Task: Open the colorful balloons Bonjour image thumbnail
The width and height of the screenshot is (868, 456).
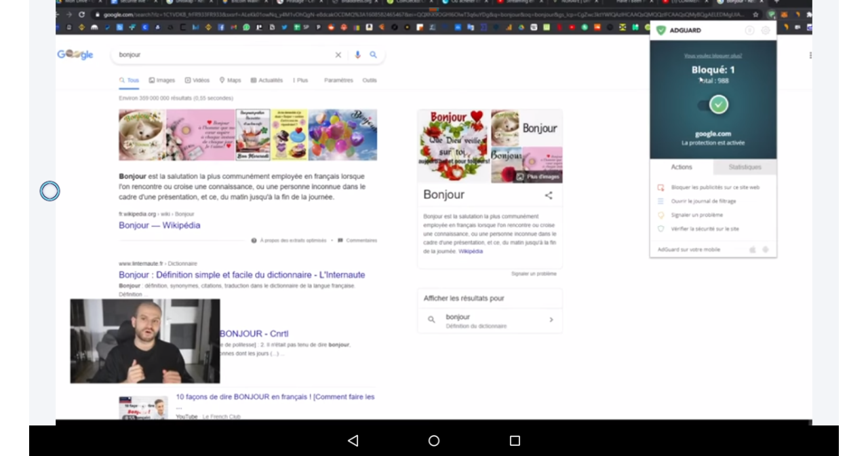Action: point(343,135)
